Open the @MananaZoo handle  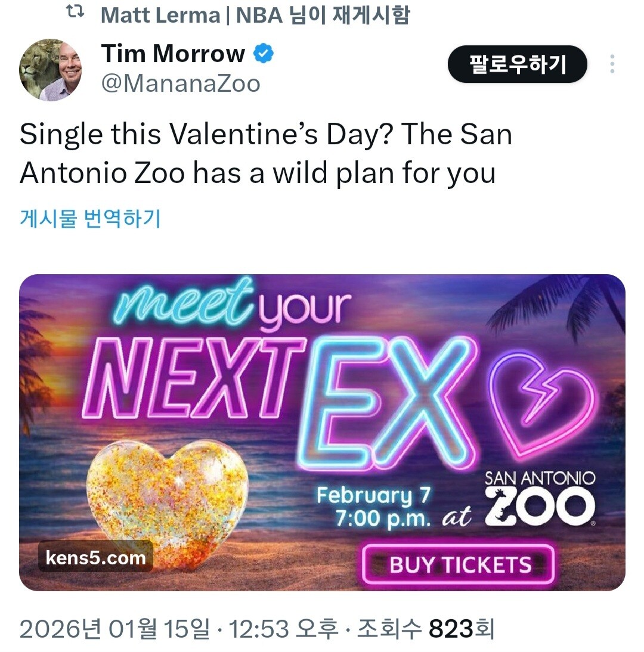[x=181, y=83]
